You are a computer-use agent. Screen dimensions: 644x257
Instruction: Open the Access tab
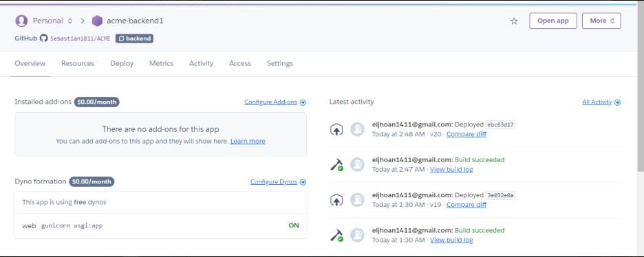[240, 63]
